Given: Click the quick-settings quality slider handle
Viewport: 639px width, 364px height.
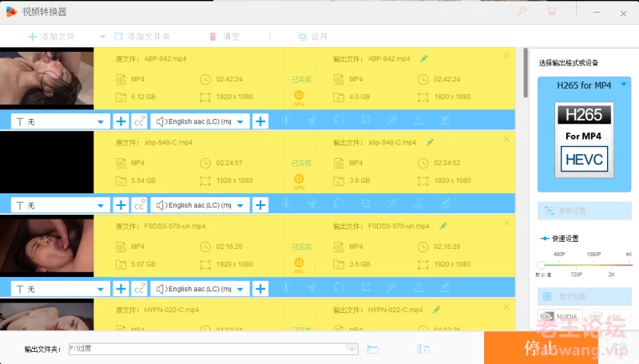Looking at the screenshot, I should (x=541, y=265).
